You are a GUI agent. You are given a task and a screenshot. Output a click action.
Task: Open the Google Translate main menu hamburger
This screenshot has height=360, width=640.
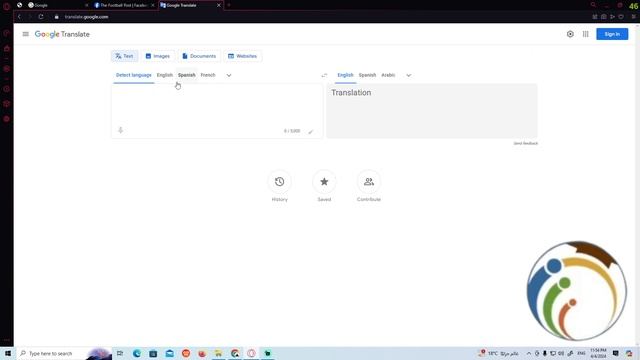tap(25, 34)
